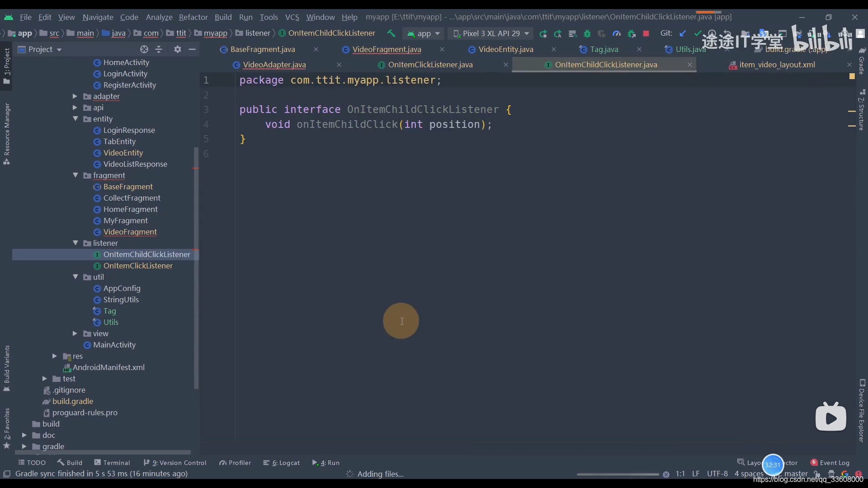Click the Make Project hammer icon

pos(391,33)
